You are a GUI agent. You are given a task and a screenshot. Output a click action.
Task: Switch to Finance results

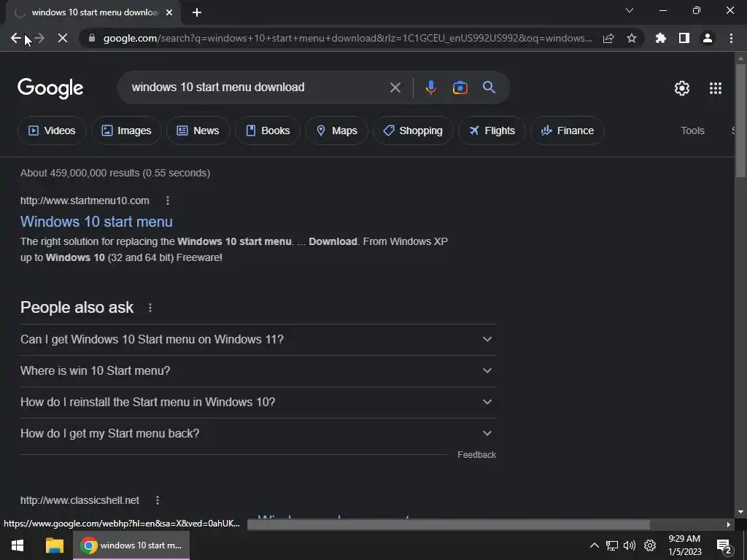tap(568, 131)
